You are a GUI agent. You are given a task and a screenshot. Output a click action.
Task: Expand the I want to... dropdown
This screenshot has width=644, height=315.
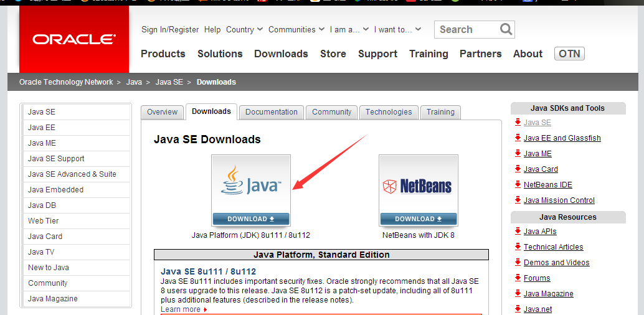(397, 29)
